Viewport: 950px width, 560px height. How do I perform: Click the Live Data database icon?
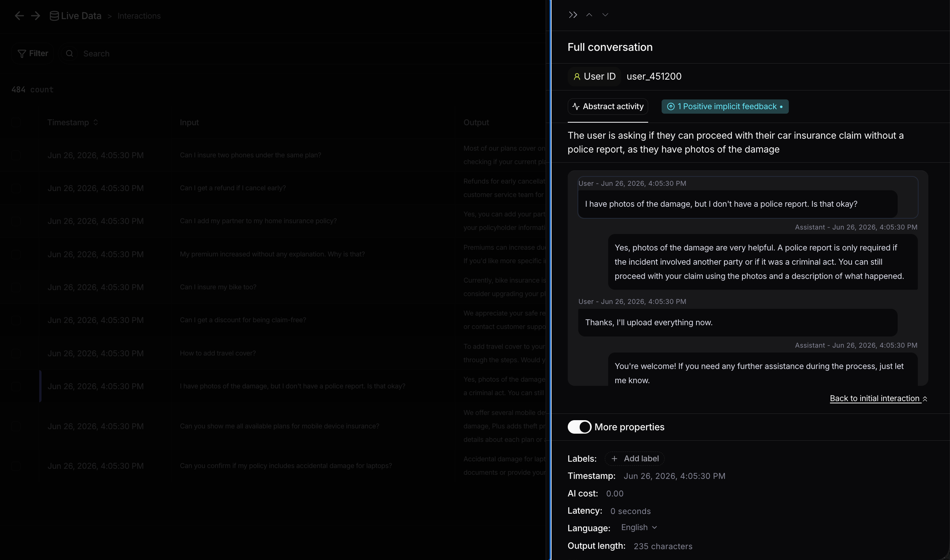click(54, 16)
